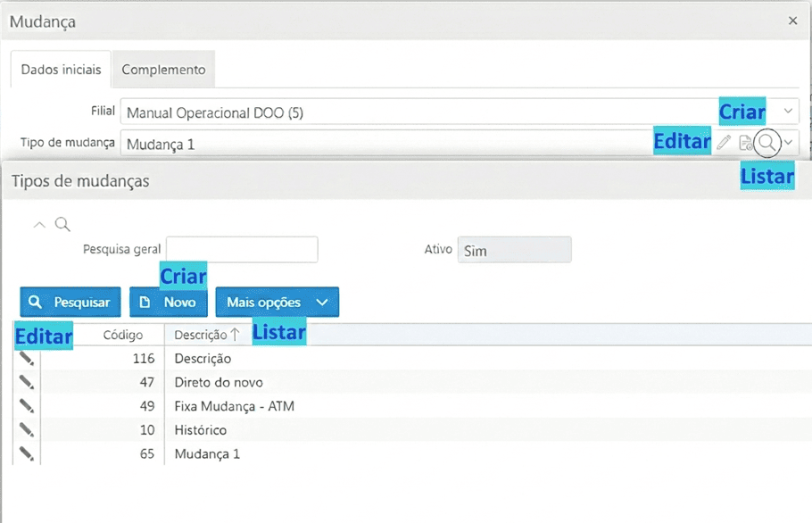The image size is (812, 523).
Task: Click the pencil edit icon in Tipo de mudança field
Action: 724,143
